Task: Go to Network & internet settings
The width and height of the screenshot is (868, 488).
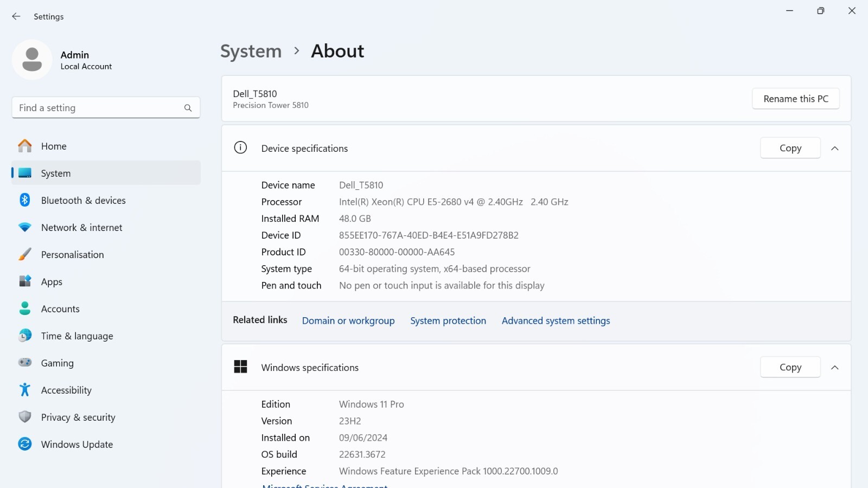Action: [106, 227]
